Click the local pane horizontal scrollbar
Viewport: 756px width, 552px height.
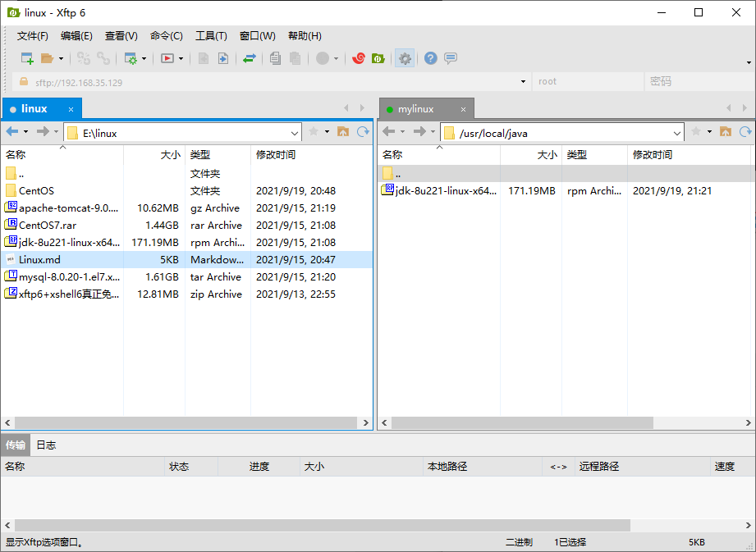coord(186,423)
